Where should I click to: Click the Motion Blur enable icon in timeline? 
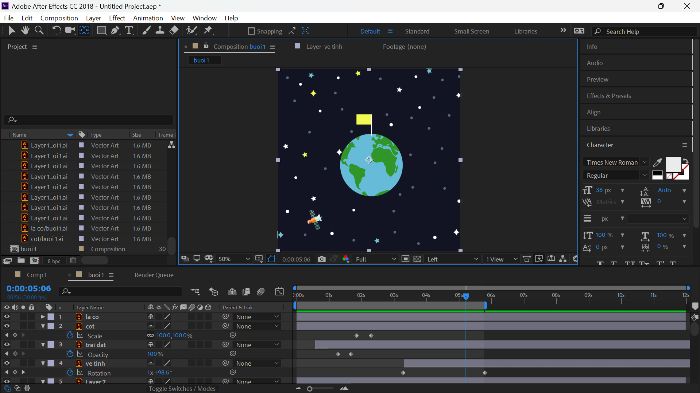click(x=261, y=292)
